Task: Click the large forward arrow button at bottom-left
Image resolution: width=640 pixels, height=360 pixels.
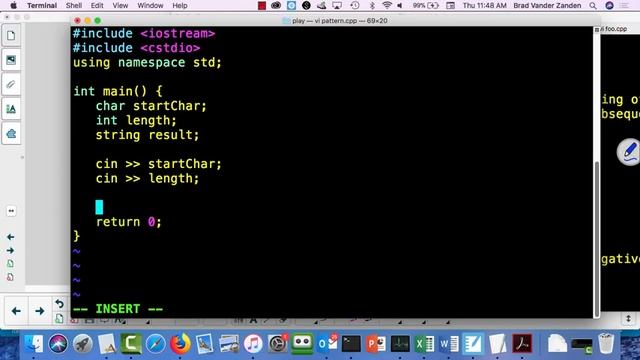Action: coord(40,311)
